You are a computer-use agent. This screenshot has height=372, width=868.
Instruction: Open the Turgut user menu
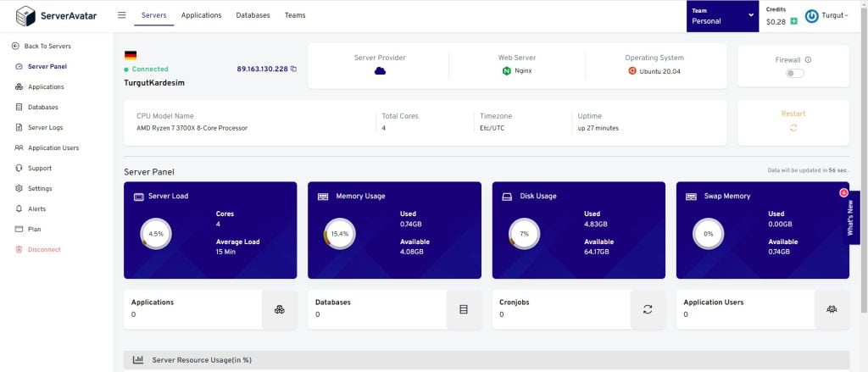click(826, 16)
